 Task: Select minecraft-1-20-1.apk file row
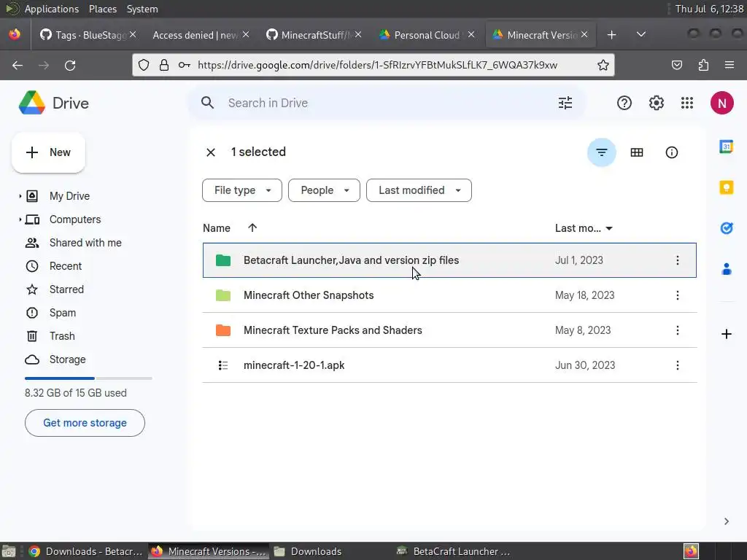pos(449,365)
